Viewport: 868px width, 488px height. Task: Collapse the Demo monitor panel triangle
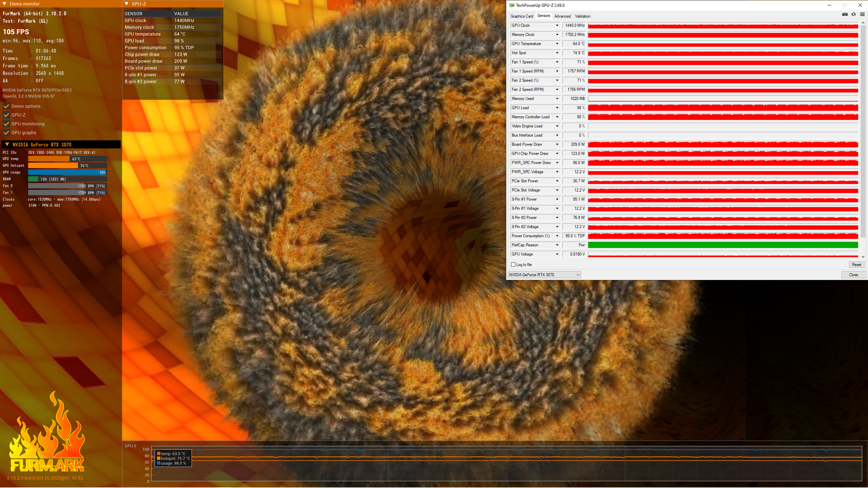point(4,4)
